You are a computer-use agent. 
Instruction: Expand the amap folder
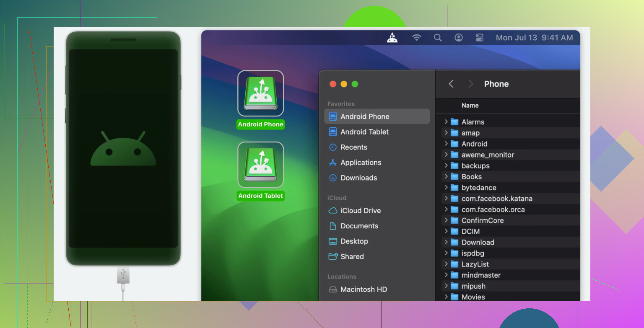tap(446, 133)
